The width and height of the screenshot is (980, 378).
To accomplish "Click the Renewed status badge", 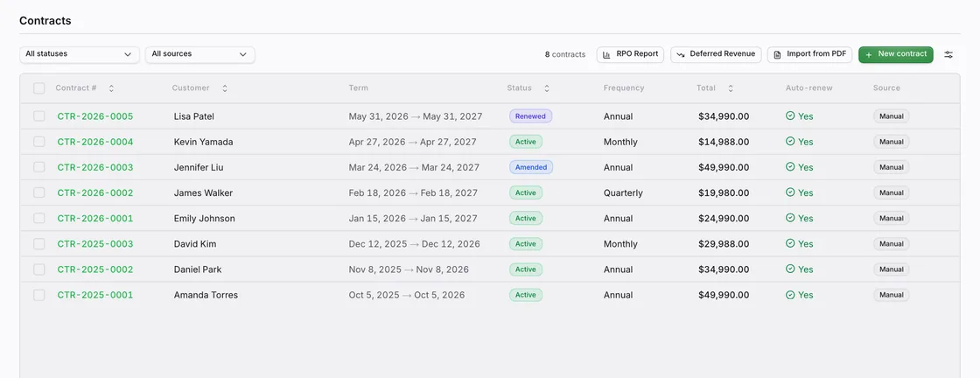I will pos(530,116).
